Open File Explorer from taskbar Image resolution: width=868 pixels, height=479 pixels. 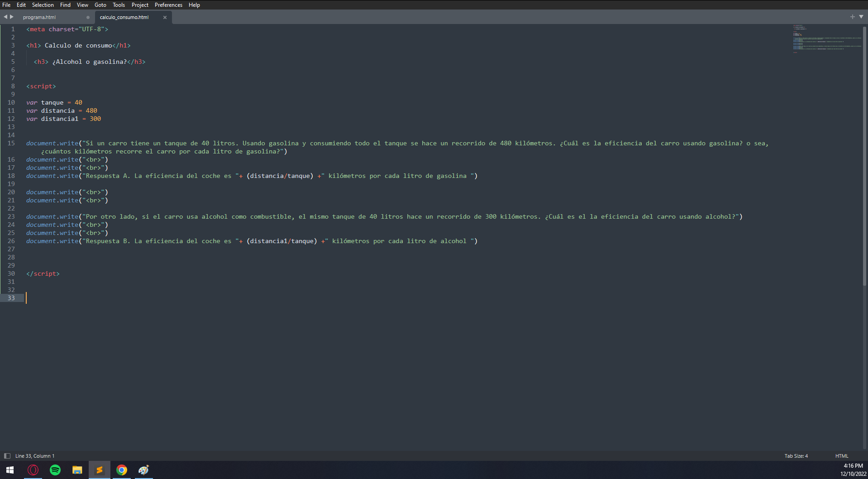77,470
